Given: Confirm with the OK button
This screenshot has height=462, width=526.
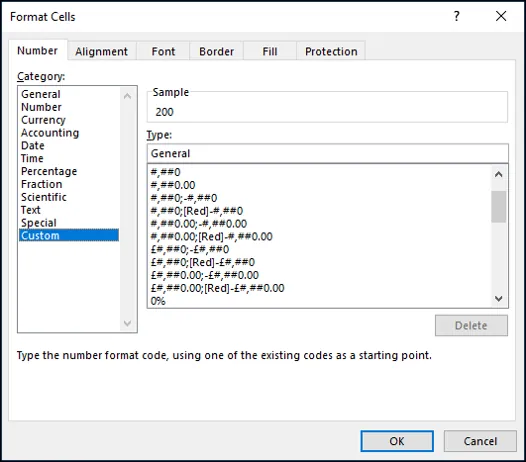Looking at the screenshot, I should click(x=397, y=441).
